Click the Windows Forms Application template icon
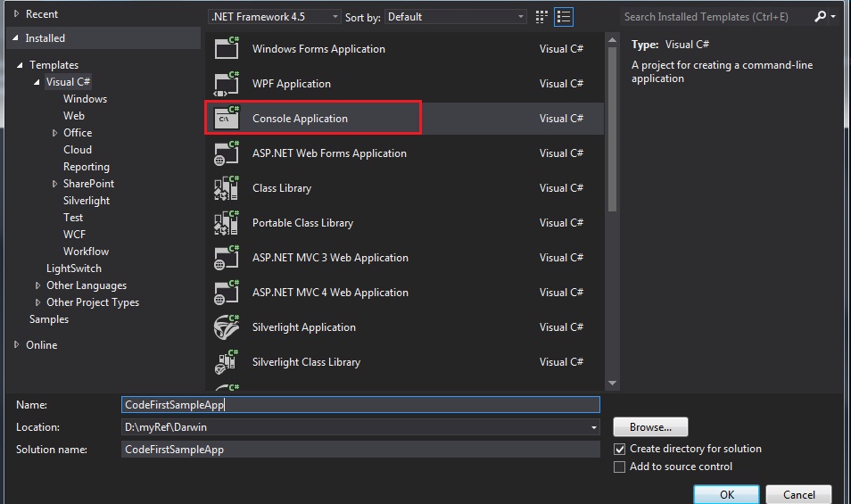Viewport: 851px width, 504px height. (227, 50)
